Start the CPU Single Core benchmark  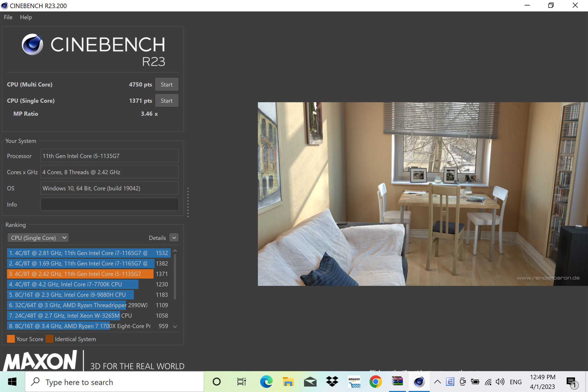pos(167,101)
